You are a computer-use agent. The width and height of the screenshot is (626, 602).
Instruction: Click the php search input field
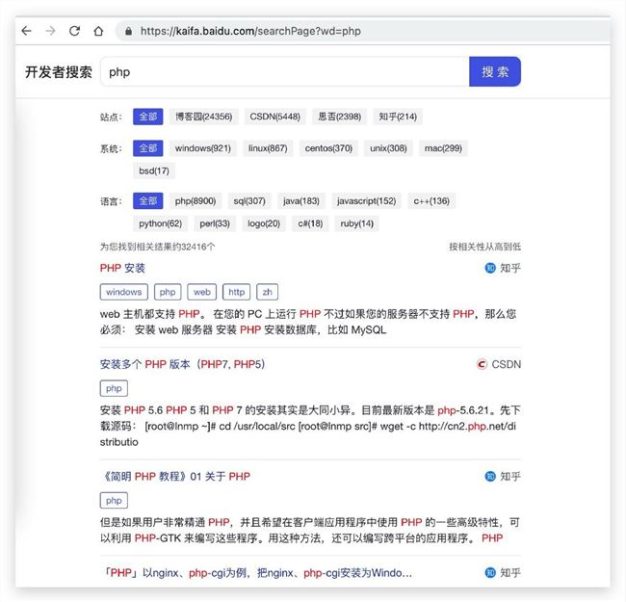(285, 72)
